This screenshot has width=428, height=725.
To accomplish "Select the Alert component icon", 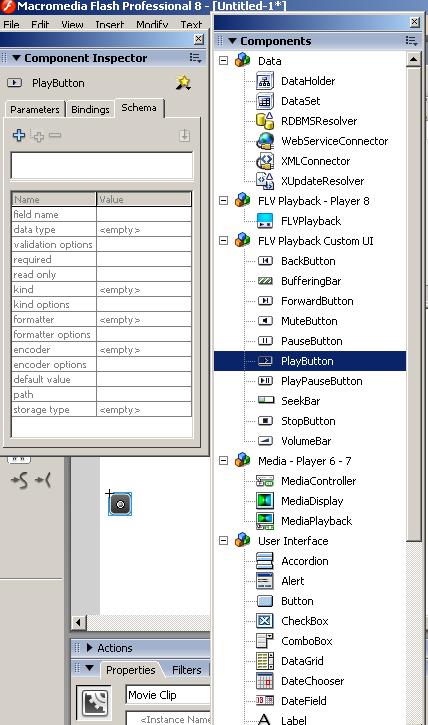I will pos(265,581).
